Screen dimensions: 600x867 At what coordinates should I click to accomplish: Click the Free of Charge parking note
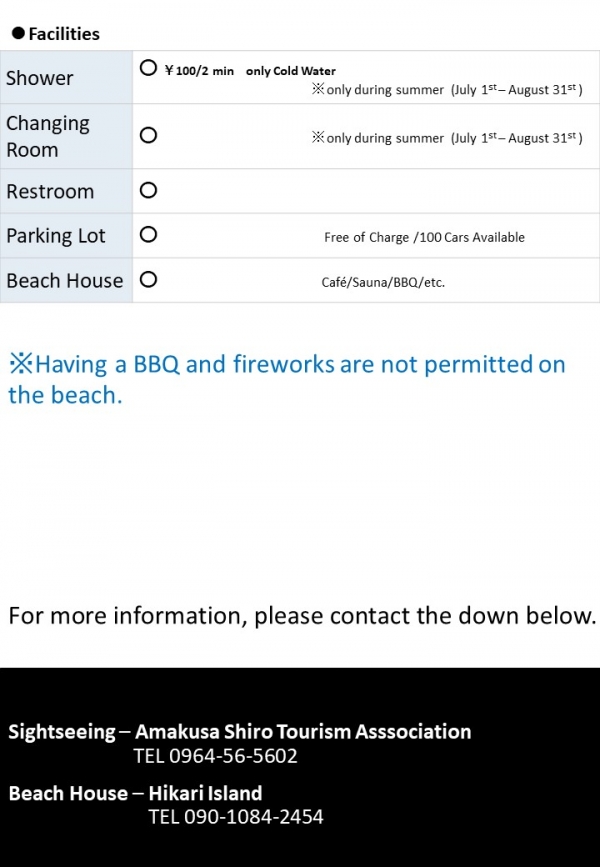click(x=424, y=237)
